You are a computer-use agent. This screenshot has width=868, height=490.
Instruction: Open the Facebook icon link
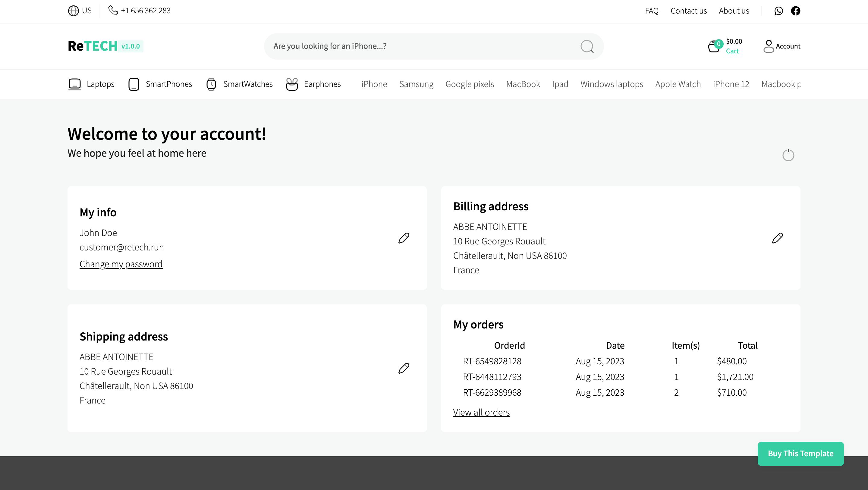796,11
